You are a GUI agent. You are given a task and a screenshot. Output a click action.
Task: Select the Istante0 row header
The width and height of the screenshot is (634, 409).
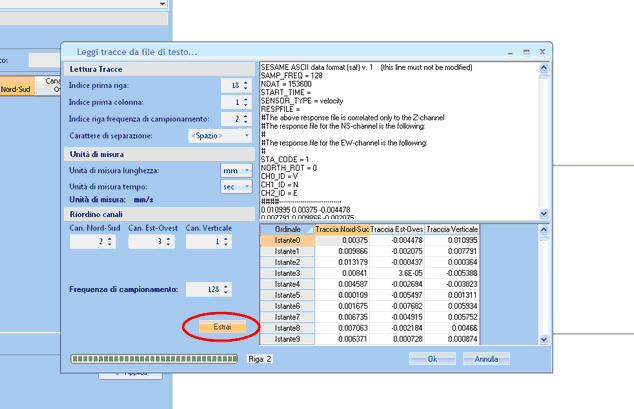tap(287, 240)
